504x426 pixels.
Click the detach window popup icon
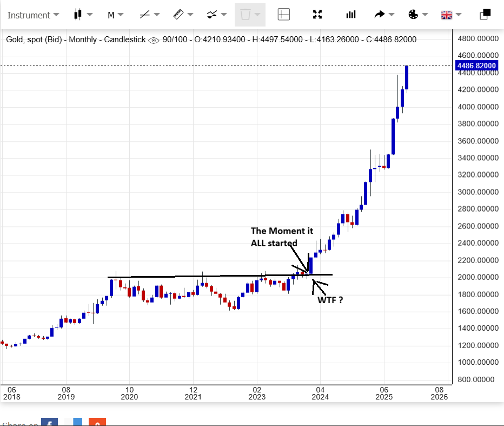(485, 15)
